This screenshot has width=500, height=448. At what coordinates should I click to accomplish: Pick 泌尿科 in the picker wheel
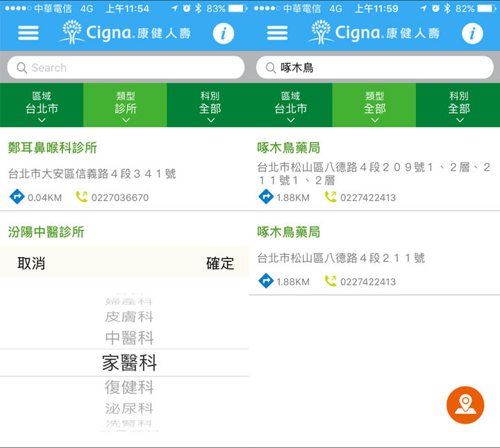point(129,408)
